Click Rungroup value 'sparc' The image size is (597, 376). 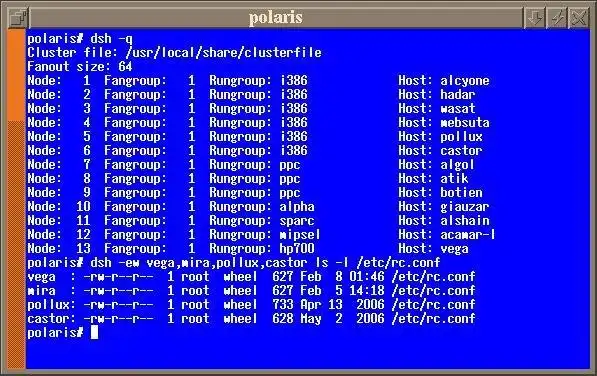pyautogui.click(x=297, y=221)
